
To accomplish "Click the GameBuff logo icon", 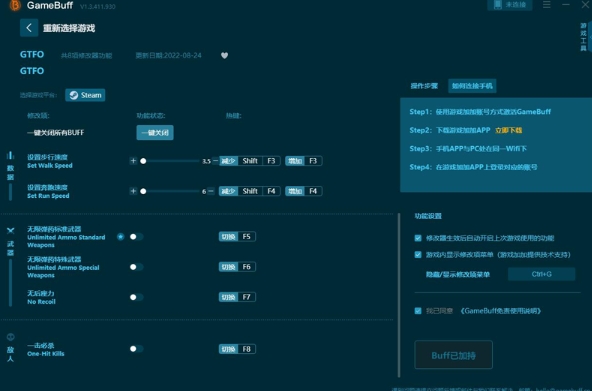I will [15, 5].
